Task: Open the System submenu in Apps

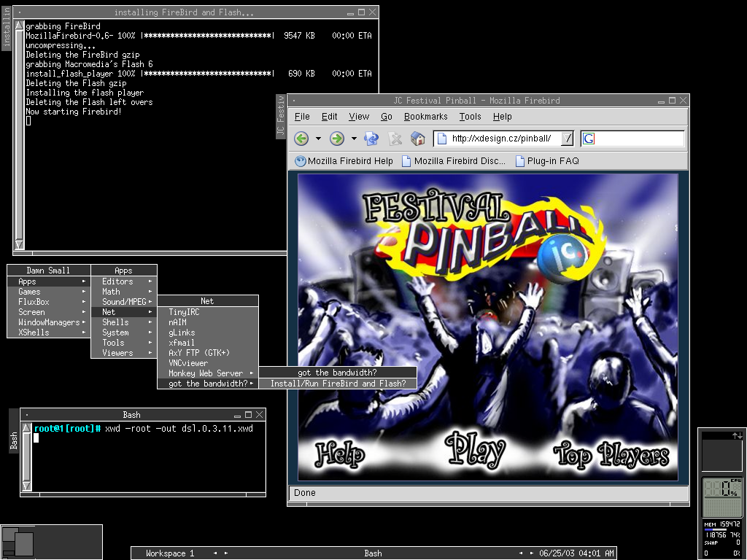Action: (124, 332)
